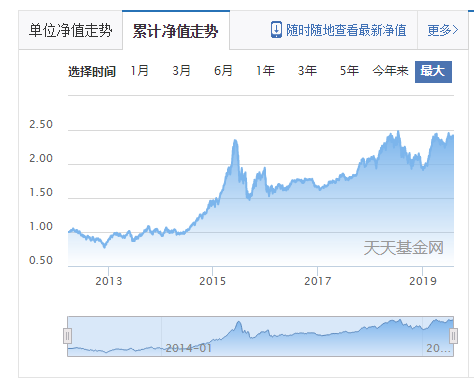Click the 2013 x-axis label
This screenshot has height=381, width=474.
109,281
